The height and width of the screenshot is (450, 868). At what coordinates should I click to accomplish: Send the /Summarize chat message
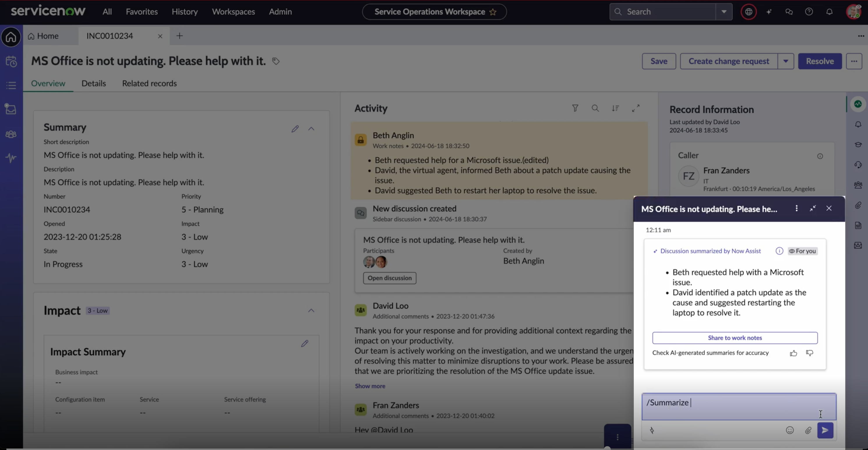pyautogui.click(x=825, y=430)
